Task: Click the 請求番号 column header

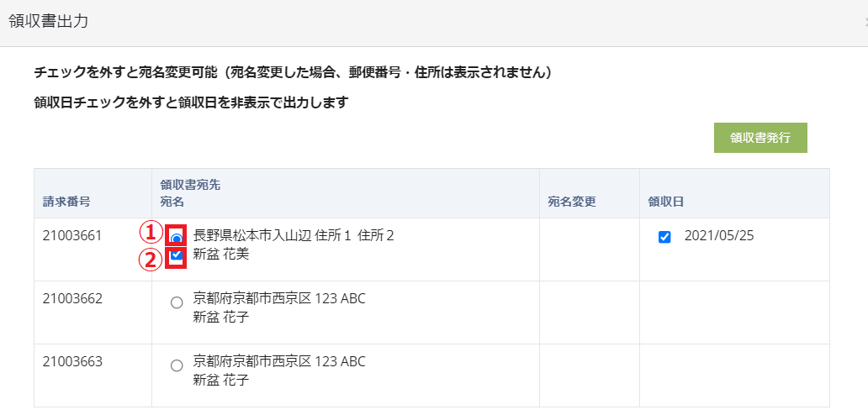Action: coord(66,202)
